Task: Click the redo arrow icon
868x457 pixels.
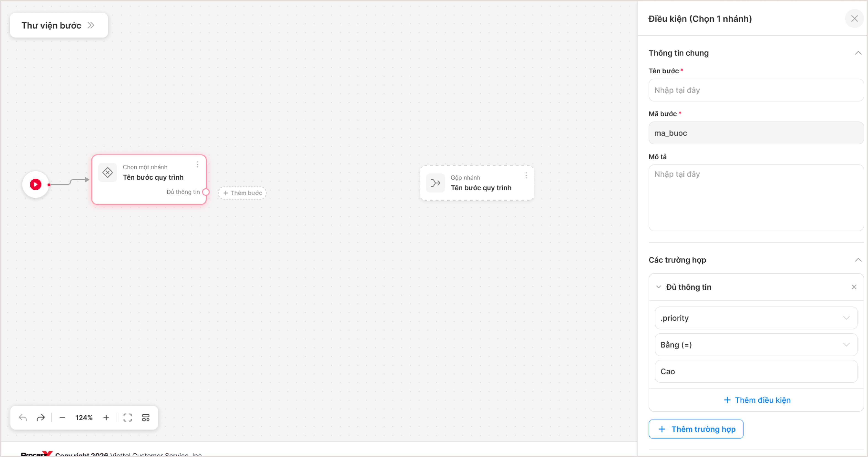Action: [41, 417]
